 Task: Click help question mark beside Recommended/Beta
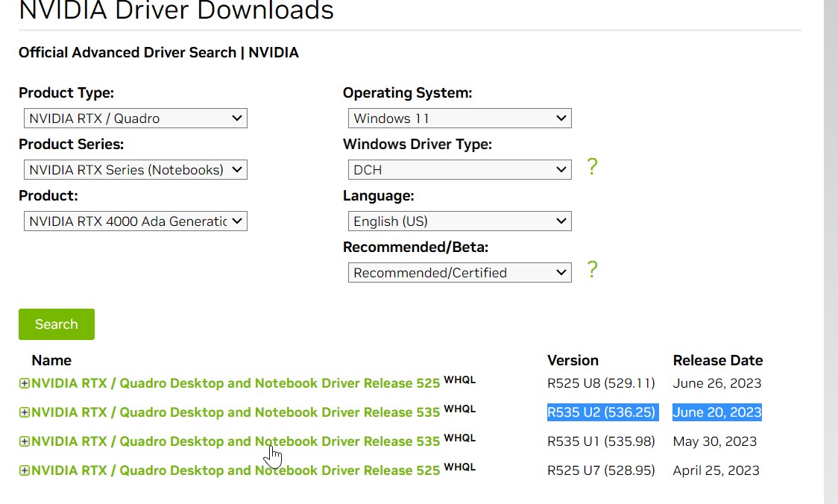pyautogui.click(x=592, y=270)
